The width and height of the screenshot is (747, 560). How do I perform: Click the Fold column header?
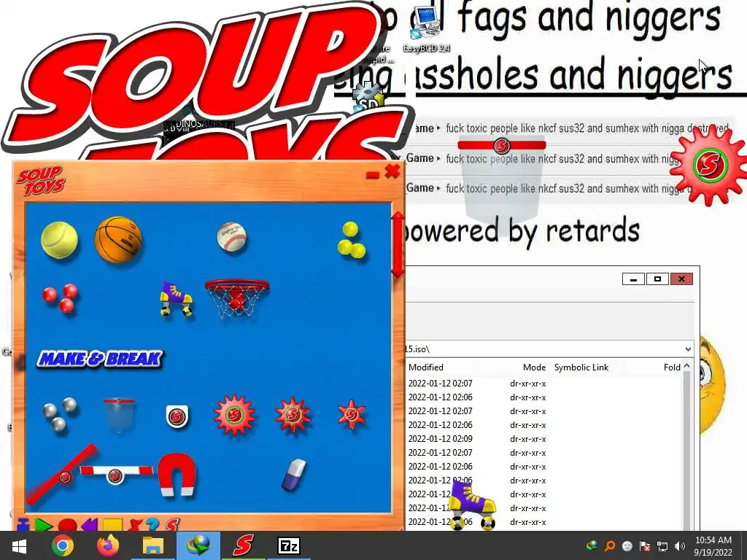[x=672, y=367]
